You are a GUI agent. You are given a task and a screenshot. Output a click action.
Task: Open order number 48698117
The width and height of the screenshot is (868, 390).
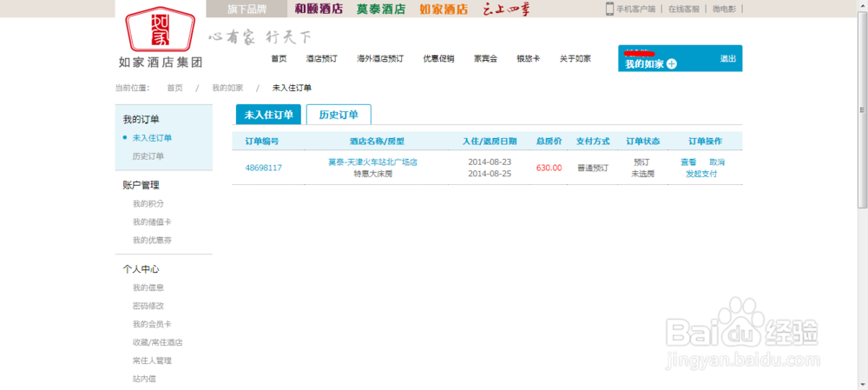[x=264, y=168]
